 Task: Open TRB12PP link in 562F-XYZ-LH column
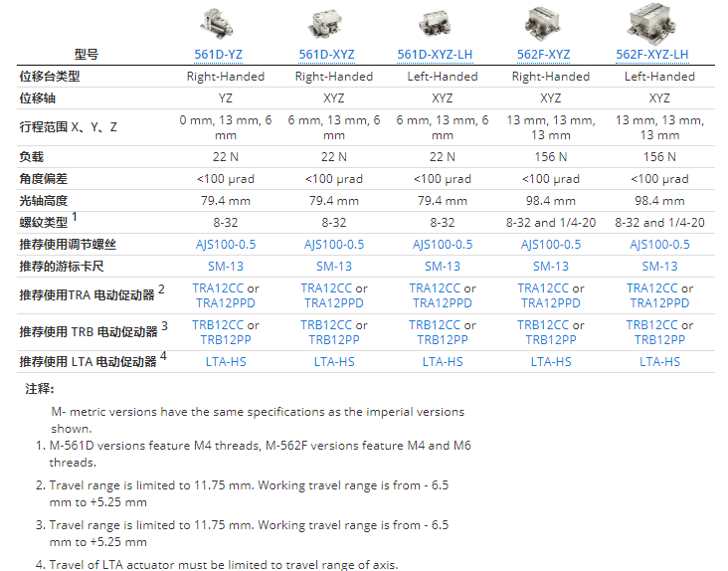click(x=659, y=340)
